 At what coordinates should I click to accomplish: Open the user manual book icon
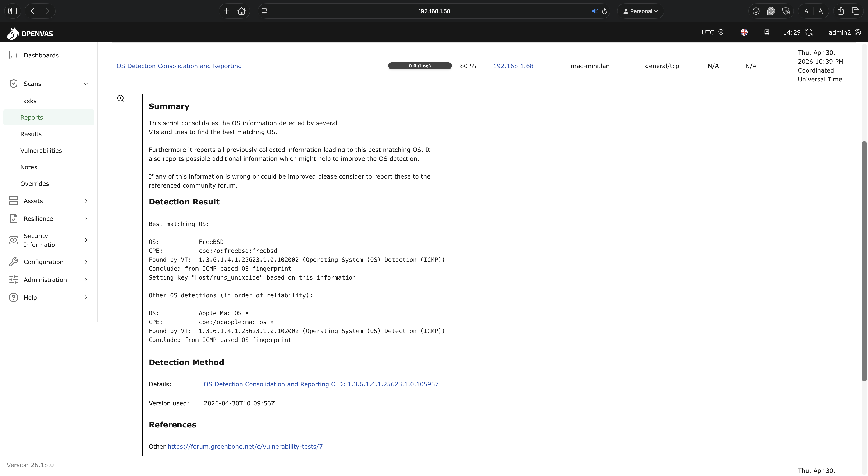point(766,32)
